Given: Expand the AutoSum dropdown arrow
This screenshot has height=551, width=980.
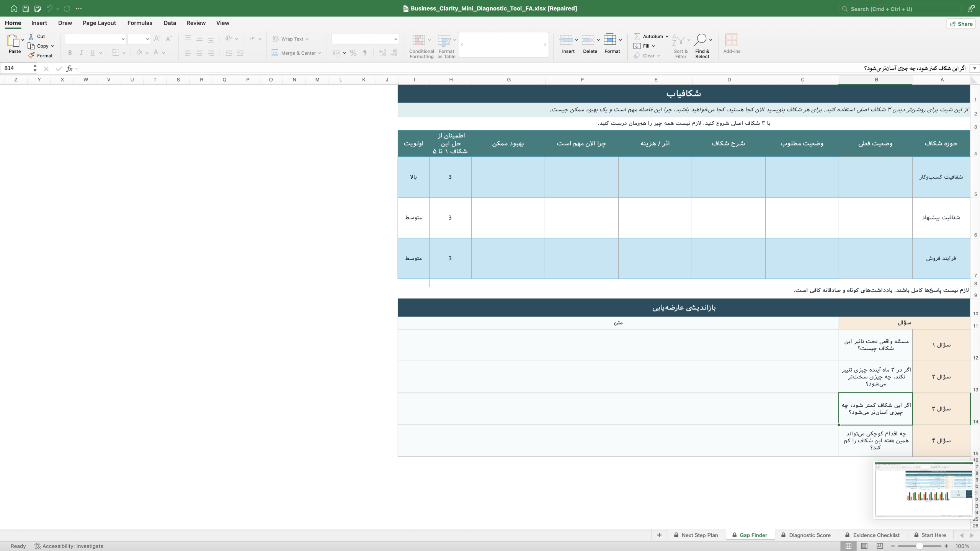Looking at the screenshot, I should pyautogui.click(x=667, y=36).
